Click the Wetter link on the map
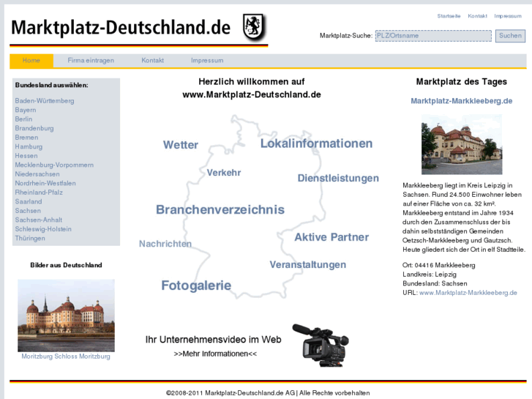Image resolution: width=532 pixels, height=399 pixels. (181, 145)
